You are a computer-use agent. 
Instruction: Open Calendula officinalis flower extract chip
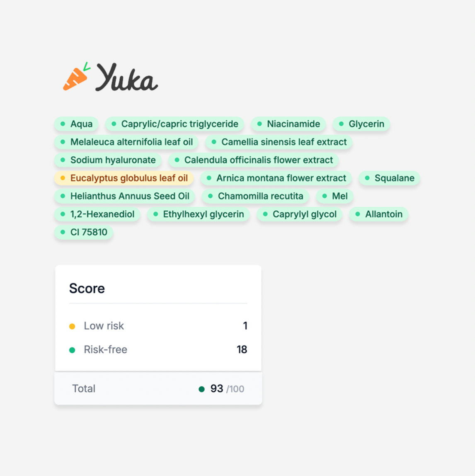(x=253, y=160)
